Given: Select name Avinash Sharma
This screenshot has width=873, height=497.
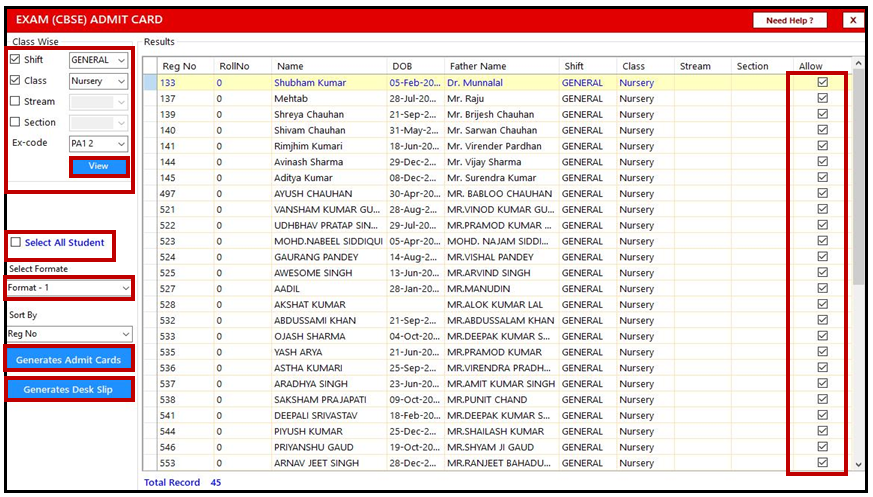Looking at the screenshot, I should 308,162.
